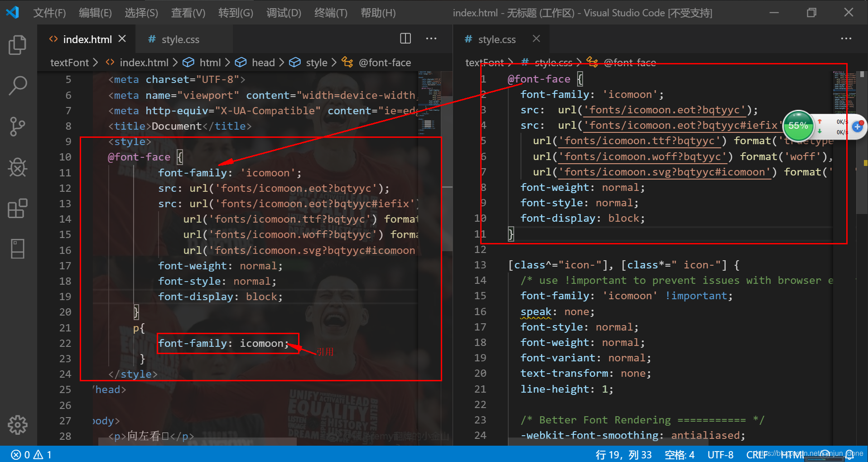Open the 文件(F) menu

coord(49,13)
